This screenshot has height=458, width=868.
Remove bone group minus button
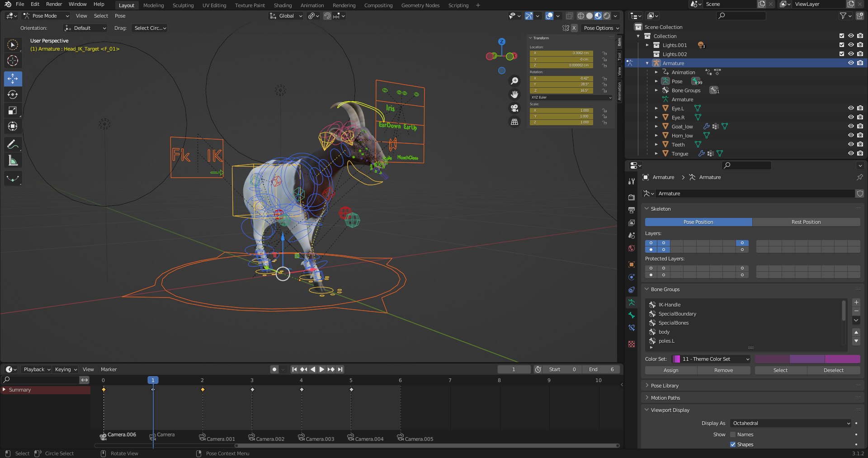pyautogui.click(x=856, y=311)
